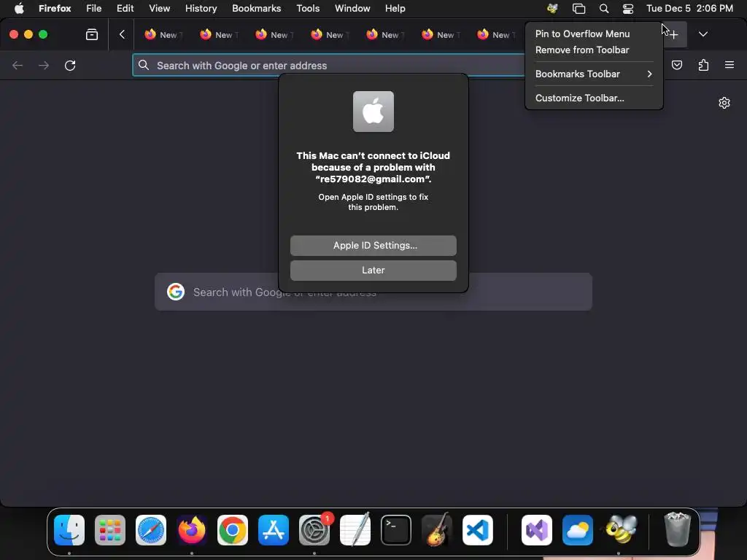
Task: Focus the address bar search field
Action: tap(329, 65)
